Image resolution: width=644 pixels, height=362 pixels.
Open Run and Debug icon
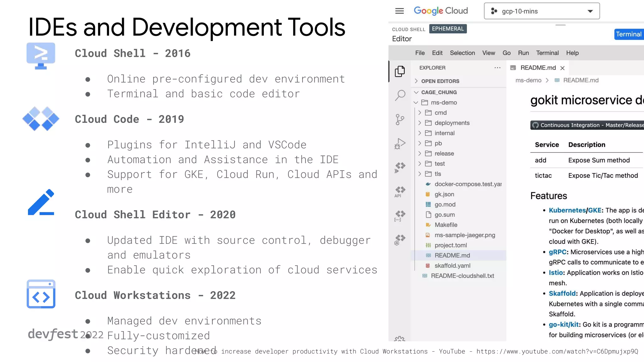tap(400, 143)
